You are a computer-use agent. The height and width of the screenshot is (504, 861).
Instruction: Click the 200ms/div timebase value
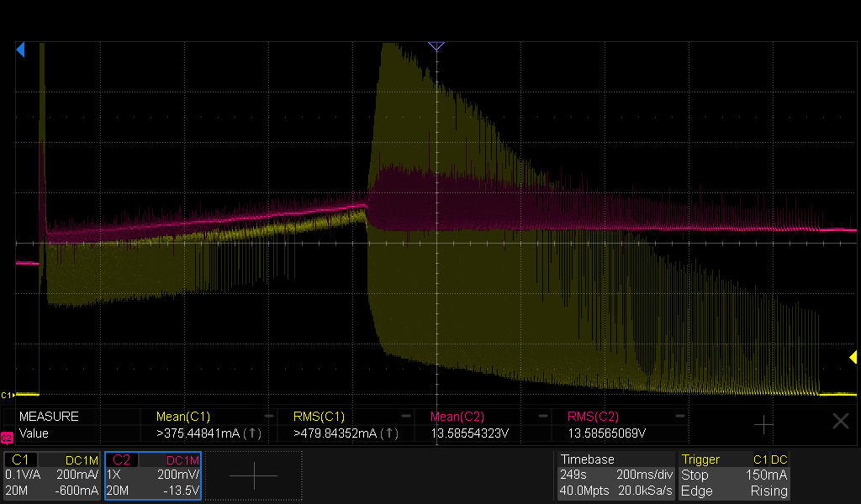[645, 475]
